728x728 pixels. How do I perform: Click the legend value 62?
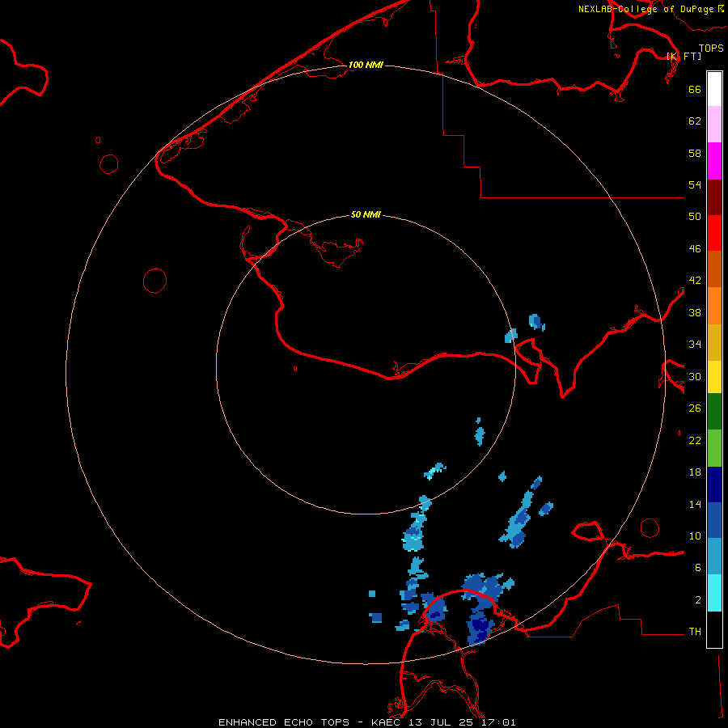[695, 121]
